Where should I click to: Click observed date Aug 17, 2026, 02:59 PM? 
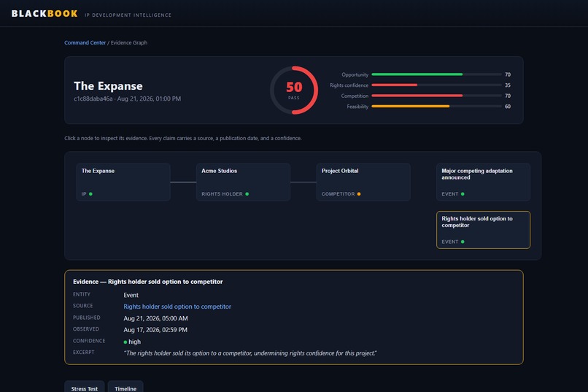point(155,330)
